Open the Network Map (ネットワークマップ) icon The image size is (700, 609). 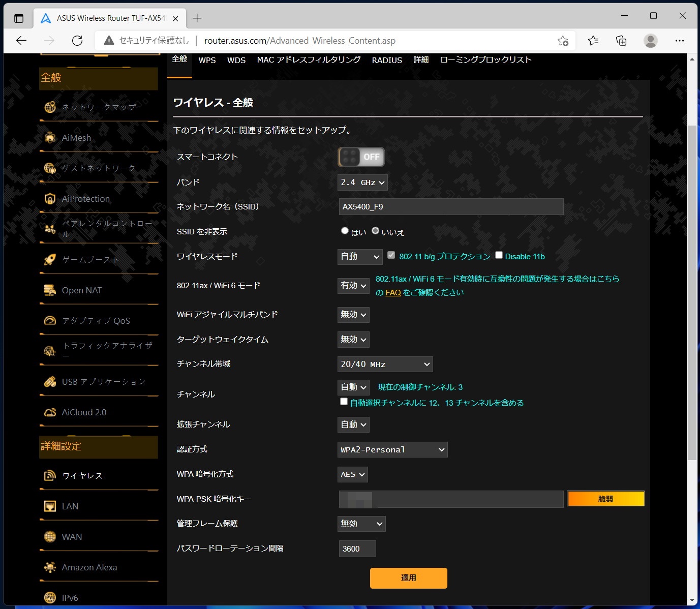pos(50,107)
